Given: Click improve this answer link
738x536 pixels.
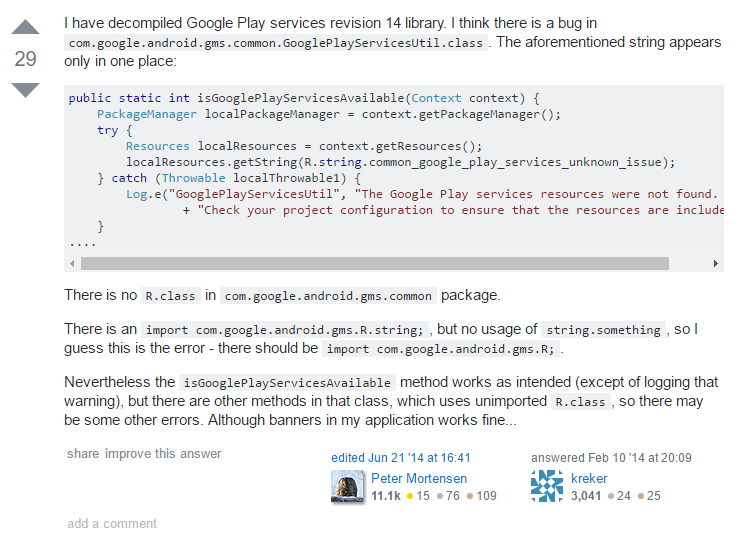Looking at the screenshot, I should (163, 453).
